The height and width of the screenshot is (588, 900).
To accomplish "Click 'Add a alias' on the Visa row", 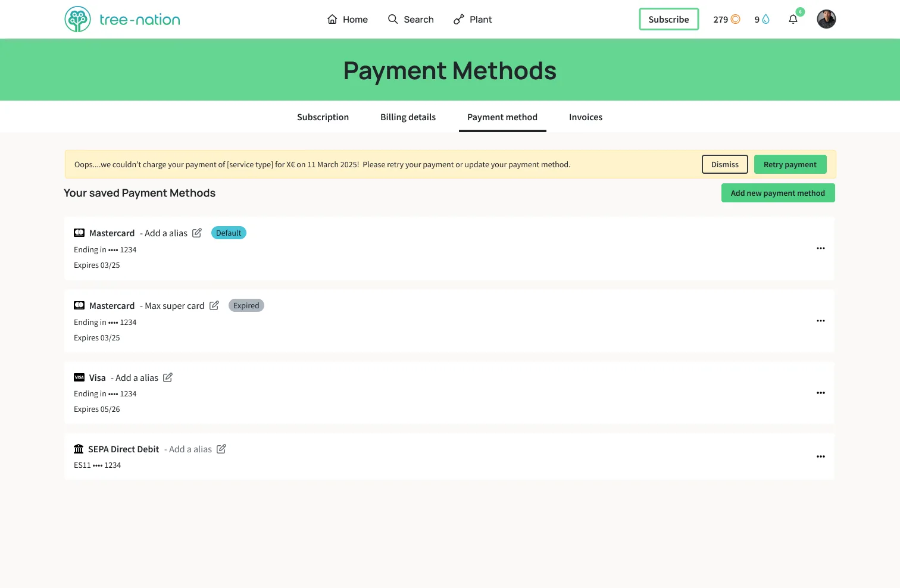I will 137,378.
